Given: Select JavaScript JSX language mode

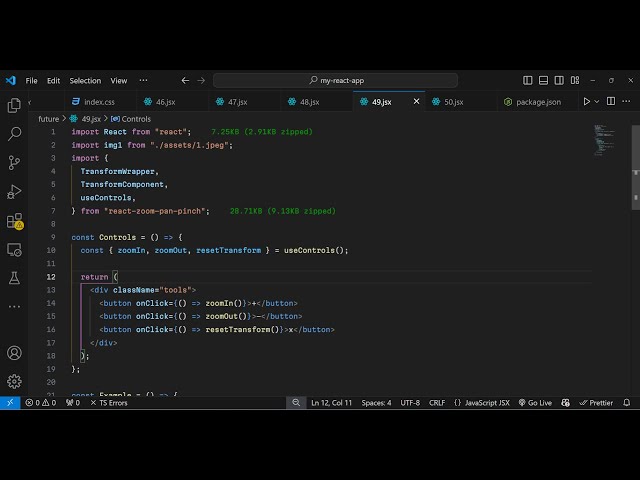Looking at the screenshot, I should (x=486, y=403).
